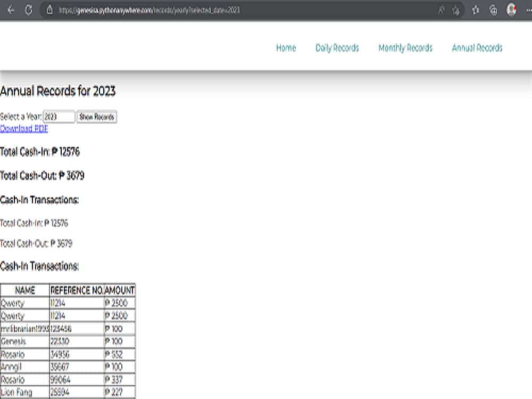Open the Read aloud icon in the address bar
Screen dimensions: 532x399
point(441,10)
